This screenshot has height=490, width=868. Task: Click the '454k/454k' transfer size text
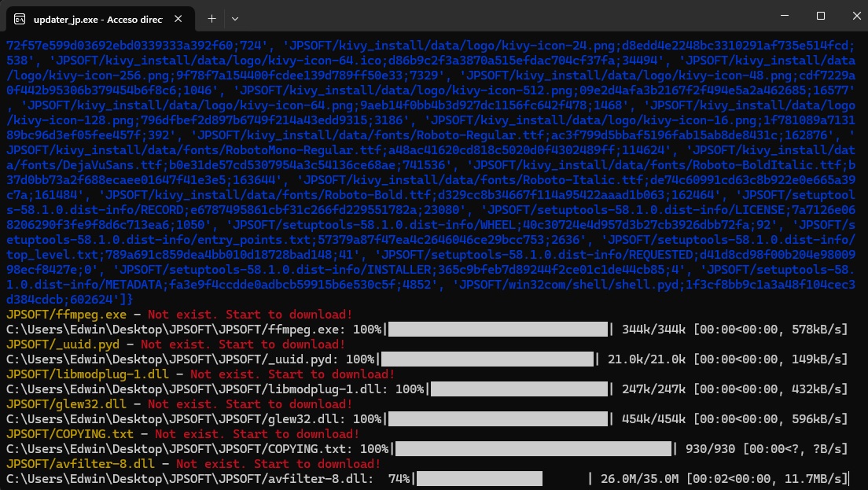(x=653, y=419)
